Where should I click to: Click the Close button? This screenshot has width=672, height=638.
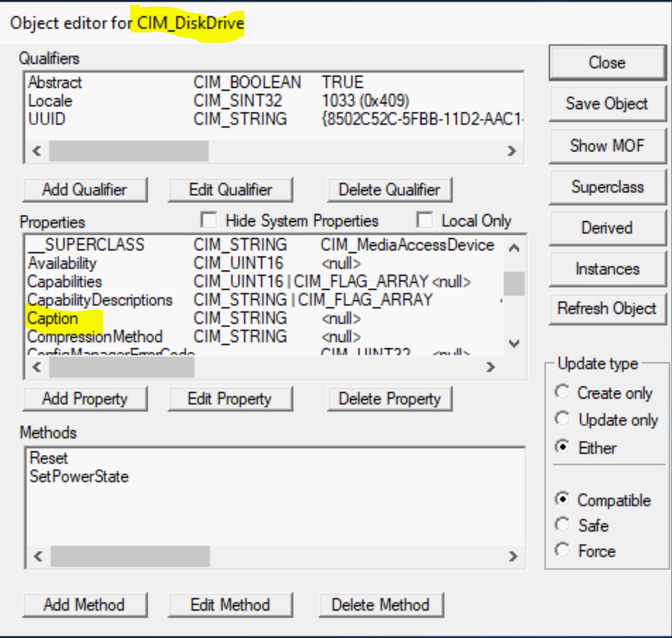coord(606,62)
